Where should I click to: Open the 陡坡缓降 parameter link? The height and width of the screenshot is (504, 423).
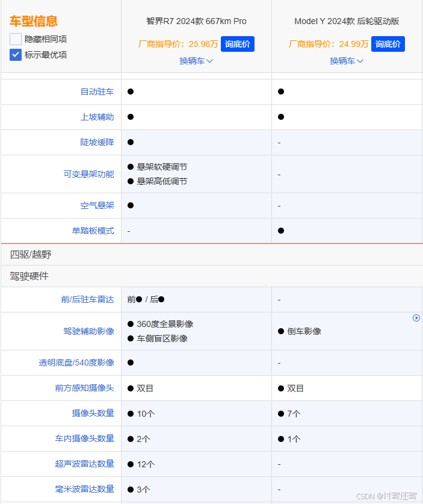pyautogui.click(x=97, y=142)
